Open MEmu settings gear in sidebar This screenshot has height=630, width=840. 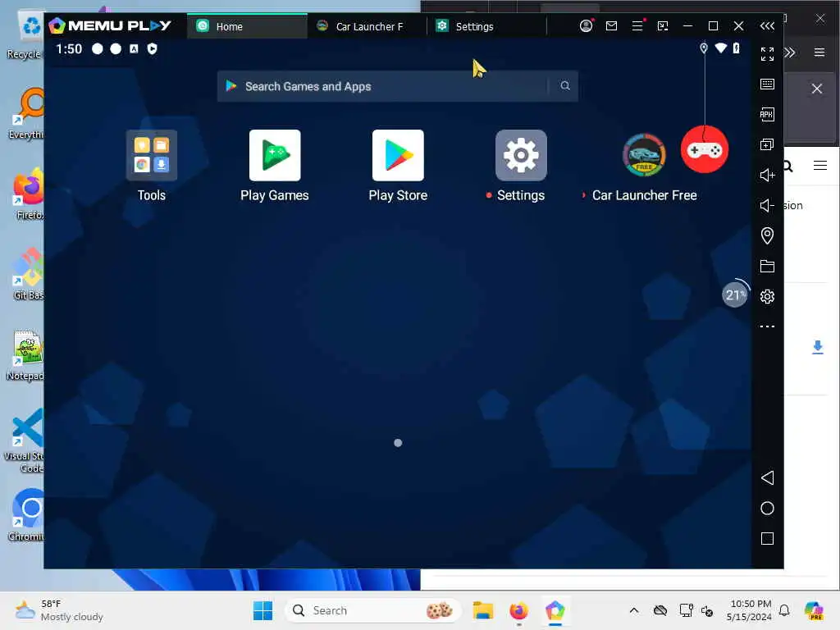[767, 296]
